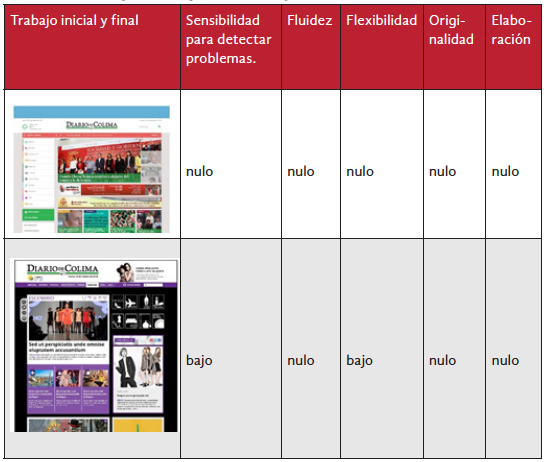Click the 'Sensibilidad para detectar problemas' column header
The width and height of the screenshot is (547, 462).
228,39
